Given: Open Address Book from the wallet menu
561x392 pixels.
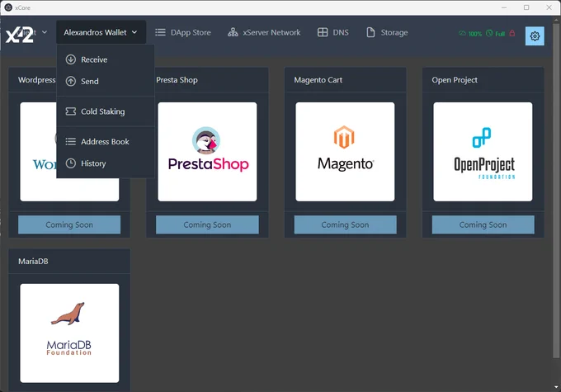Looking at the screenshot, I should tap(106, 141).
